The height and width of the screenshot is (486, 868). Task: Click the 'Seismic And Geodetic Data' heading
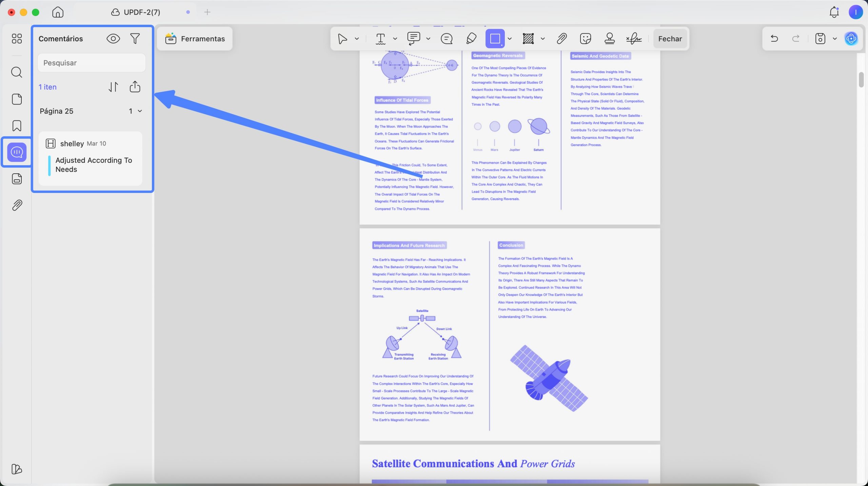(600, 56)
